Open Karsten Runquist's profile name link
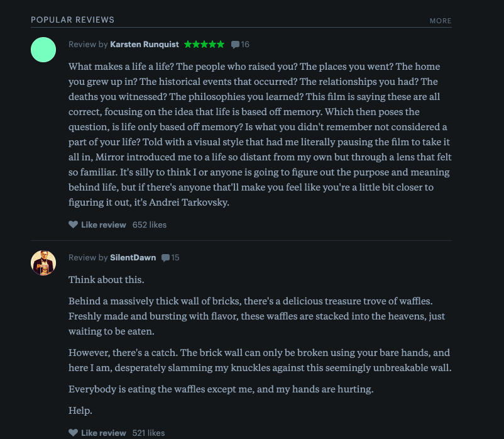504x439 pixels. [144, 44]
